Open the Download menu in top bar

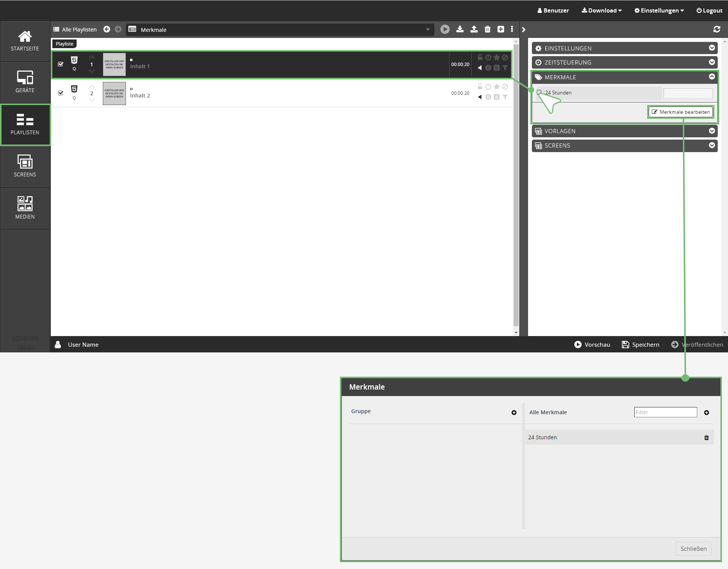[x=602, y=11]
